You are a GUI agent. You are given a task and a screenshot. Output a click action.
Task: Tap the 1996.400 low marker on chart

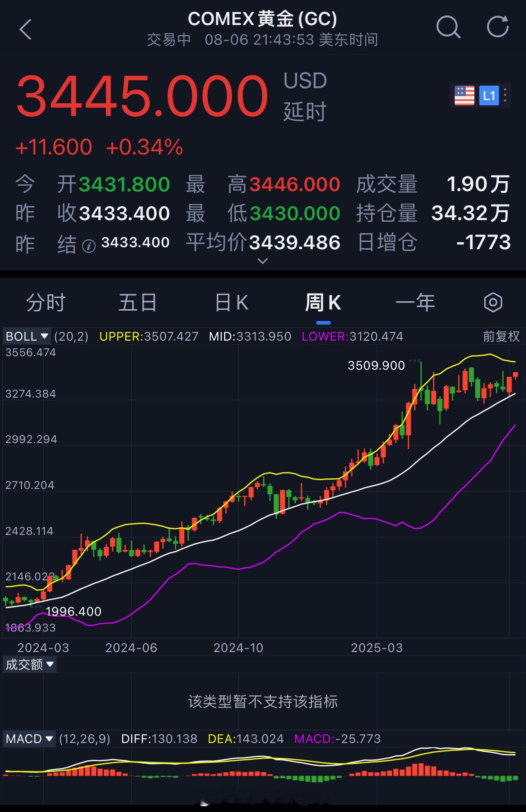(73, 611)
